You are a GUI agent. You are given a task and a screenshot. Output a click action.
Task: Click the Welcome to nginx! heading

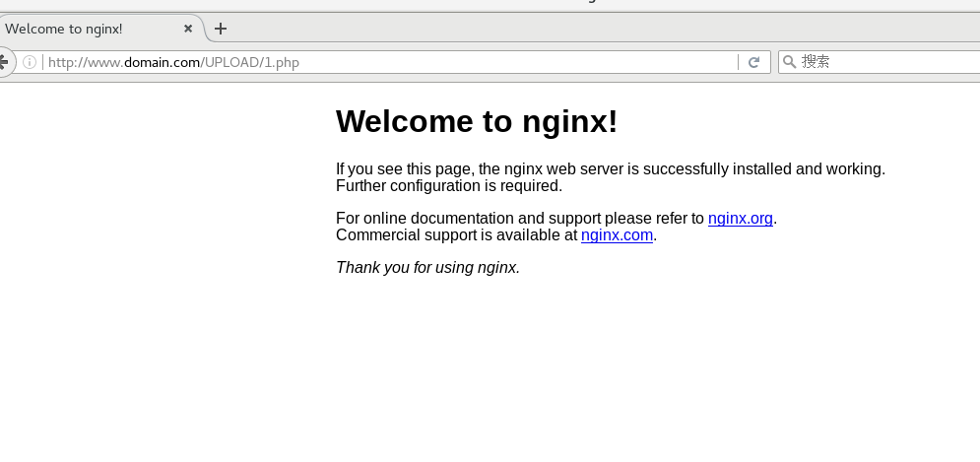[x=477, y=120]
